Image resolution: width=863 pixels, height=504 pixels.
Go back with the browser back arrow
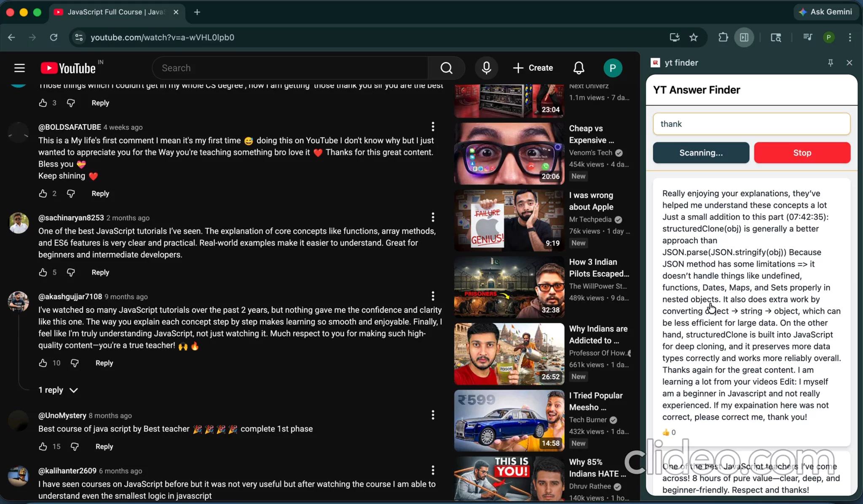tap(11, 38)
